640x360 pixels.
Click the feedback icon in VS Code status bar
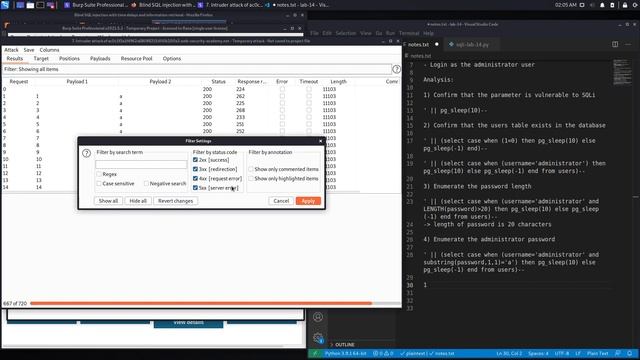[618, 353]
